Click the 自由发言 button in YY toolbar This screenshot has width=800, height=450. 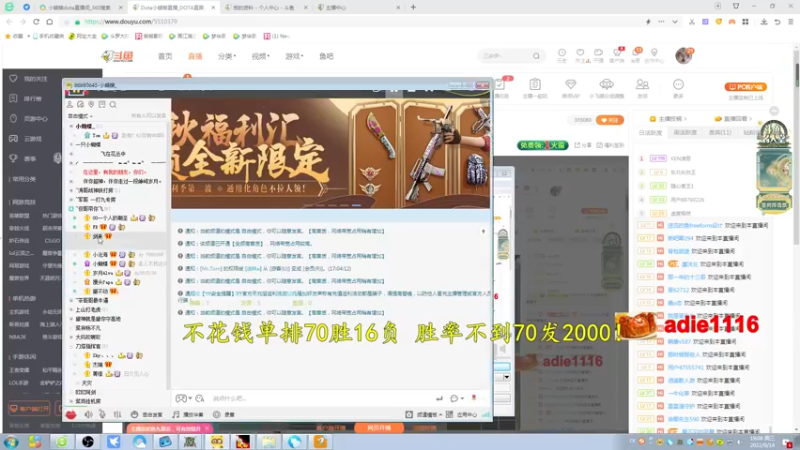[147, 415]
